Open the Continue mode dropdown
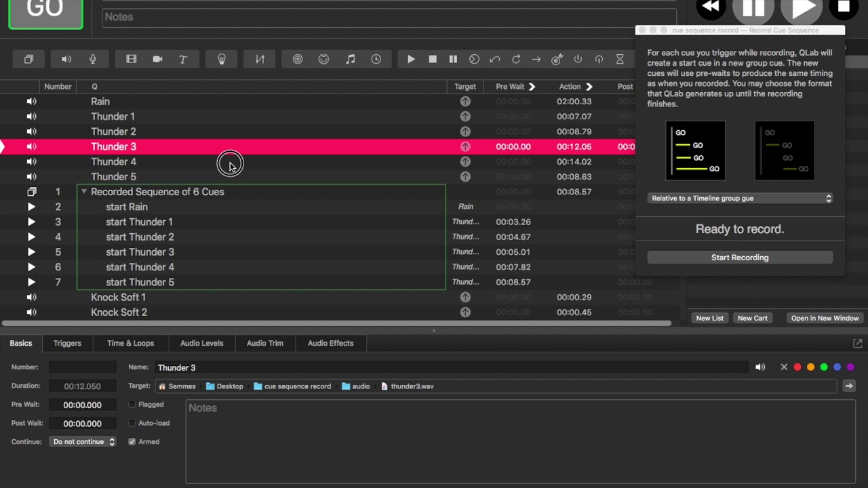 (83, 442)
